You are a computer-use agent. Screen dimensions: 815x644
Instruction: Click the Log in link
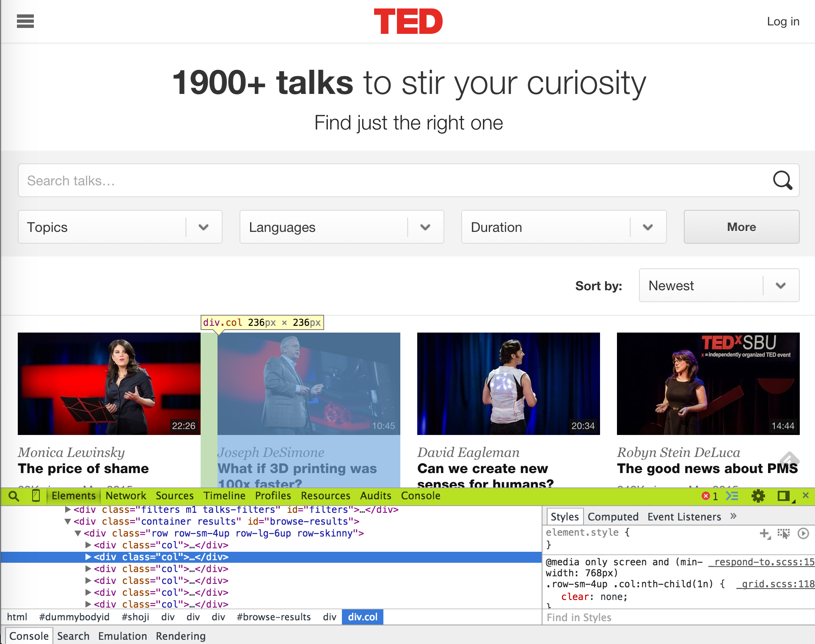783,21
